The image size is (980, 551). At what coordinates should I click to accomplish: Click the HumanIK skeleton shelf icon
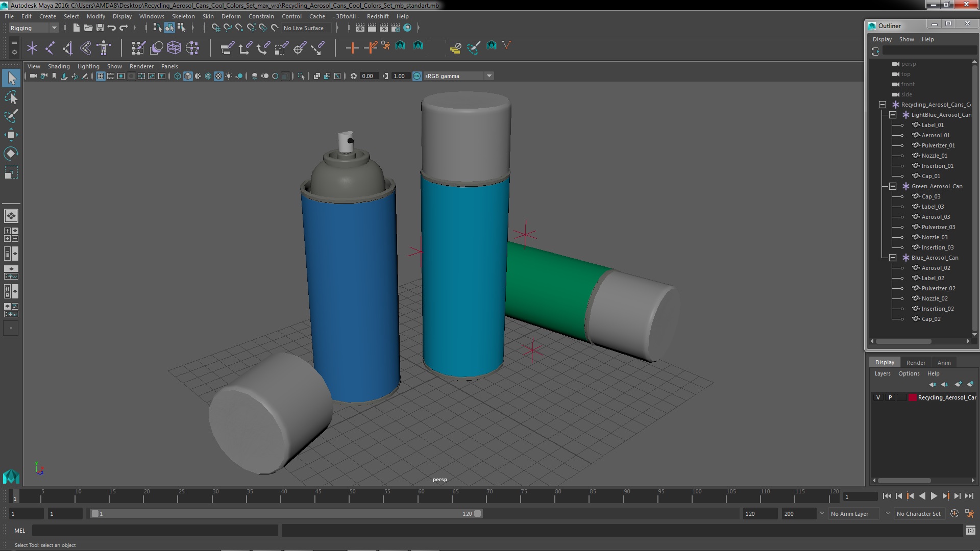pyautogui.click(x=104, y=48)
